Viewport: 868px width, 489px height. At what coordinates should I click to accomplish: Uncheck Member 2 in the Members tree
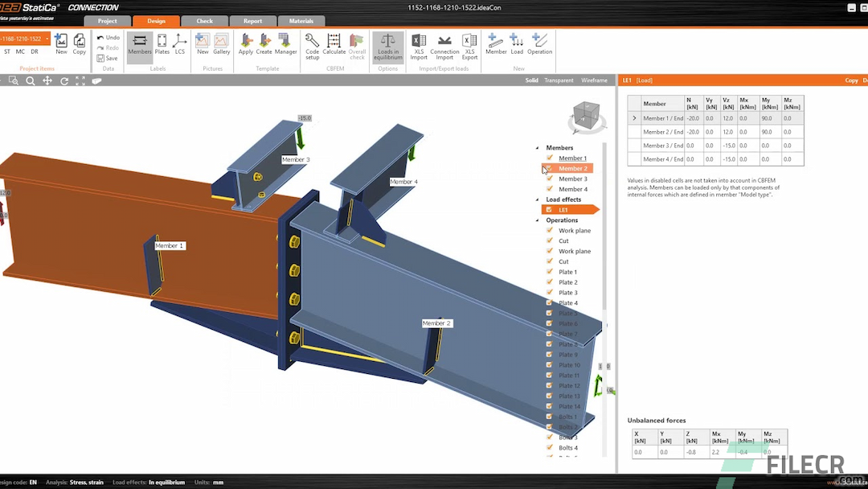(550, 168)
